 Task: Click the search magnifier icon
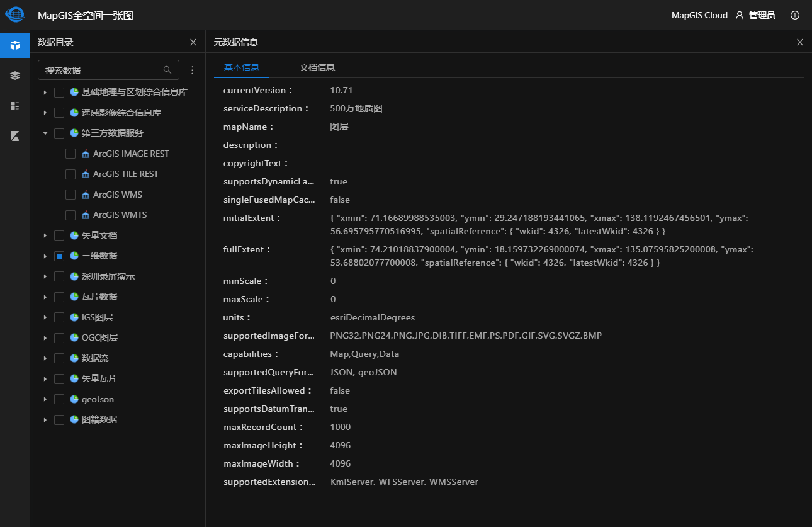click(167, 70)
